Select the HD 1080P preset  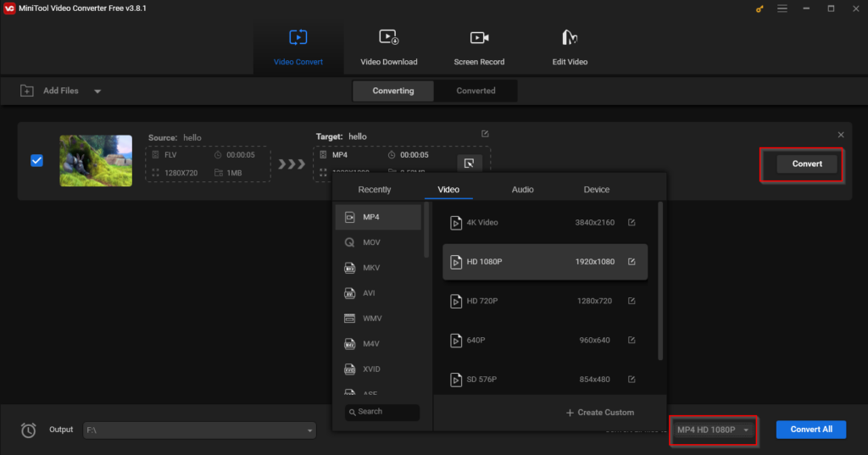pos(545,262)
